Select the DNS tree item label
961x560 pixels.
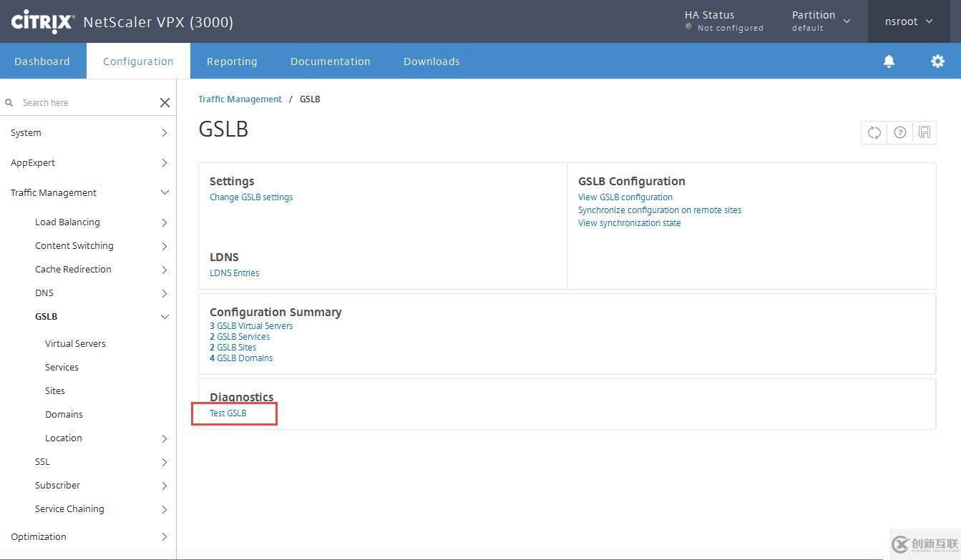point(44,293)
